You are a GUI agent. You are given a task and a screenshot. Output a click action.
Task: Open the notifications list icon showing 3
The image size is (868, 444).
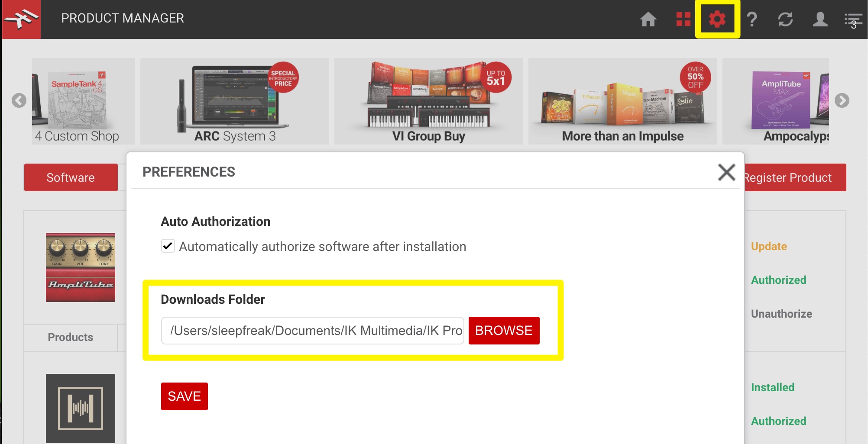[853, 20]
